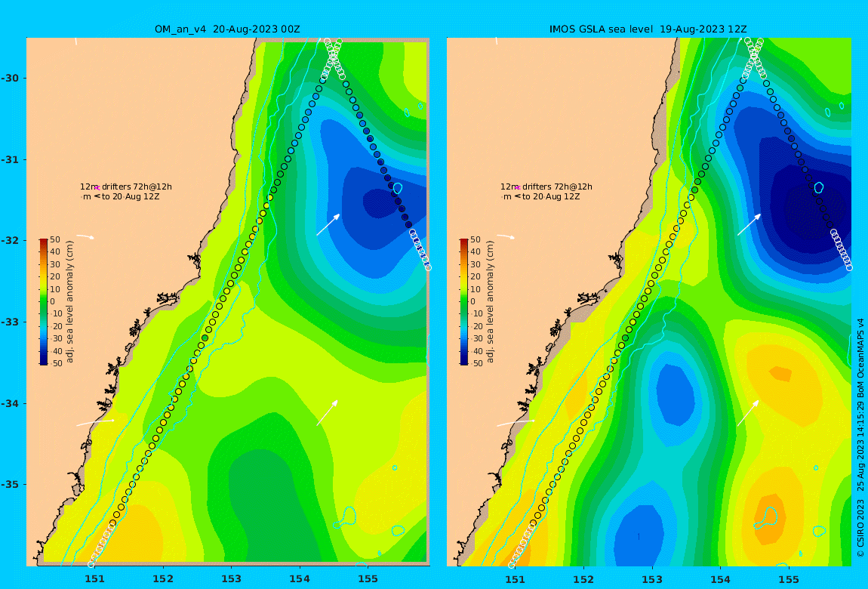This screenshot has height=589, width=868.
Task: Click longitude label 154 under right map
Action: coord(720,579)
